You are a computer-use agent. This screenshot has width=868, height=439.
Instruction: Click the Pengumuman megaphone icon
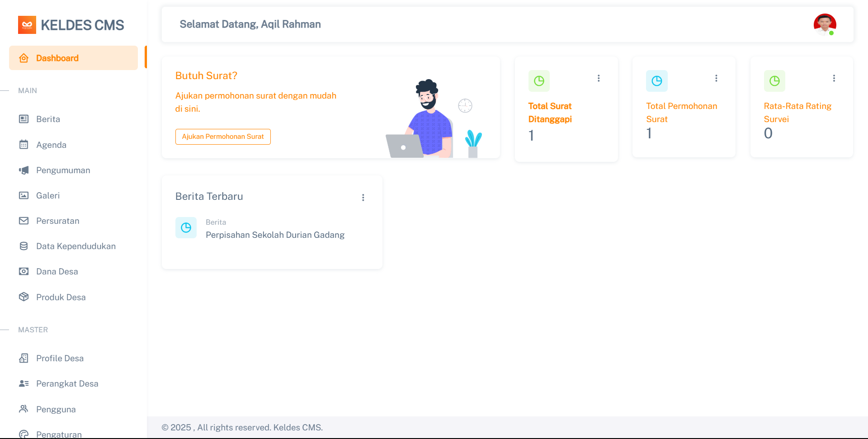pos(24,170)
